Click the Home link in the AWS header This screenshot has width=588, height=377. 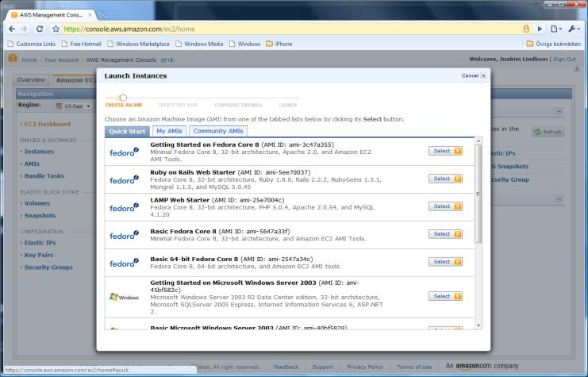[29, 60]
